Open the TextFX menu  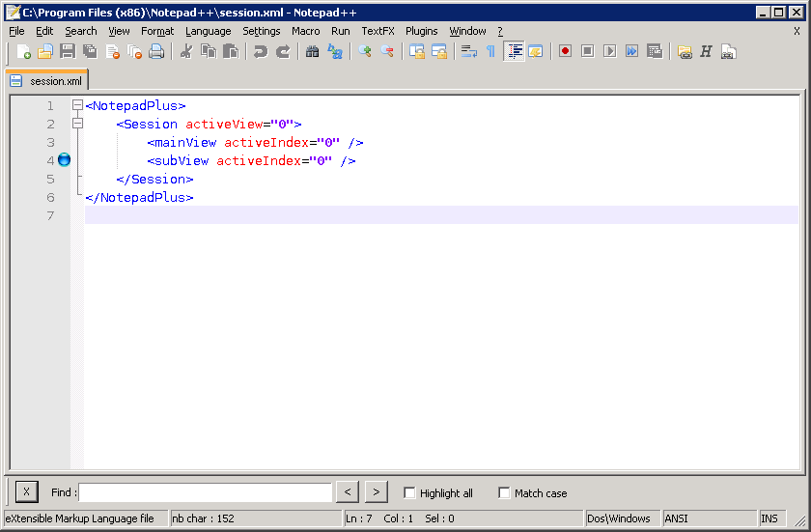click(378, 31)
